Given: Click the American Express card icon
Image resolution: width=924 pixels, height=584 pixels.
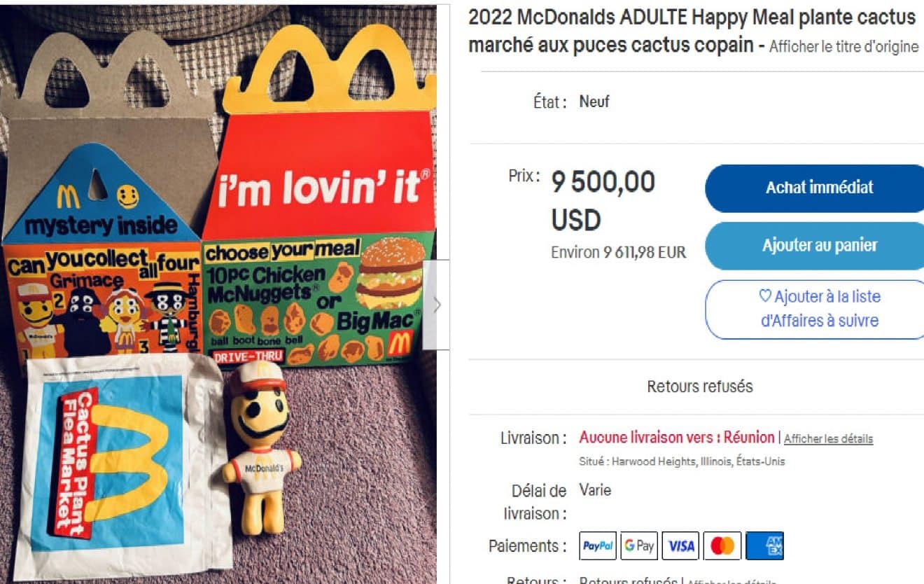Looking at the screenshot, I should point(764,546).
